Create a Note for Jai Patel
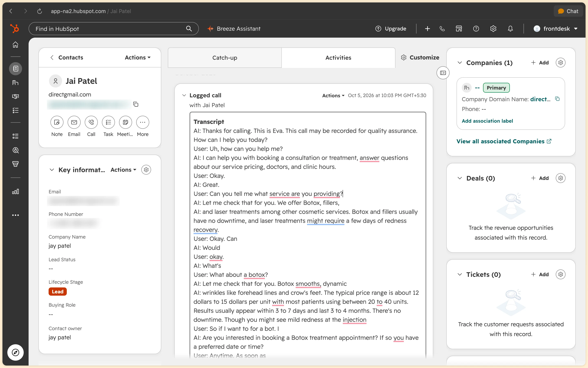 pos(57,122)
